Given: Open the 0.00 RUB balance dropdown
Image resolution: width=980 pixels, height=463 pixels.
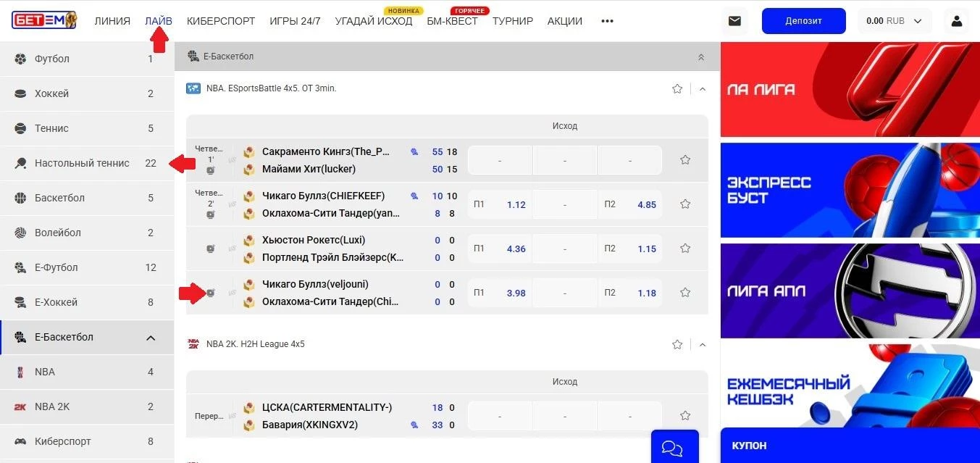Looking at the screenshot, I should [894, 21].
